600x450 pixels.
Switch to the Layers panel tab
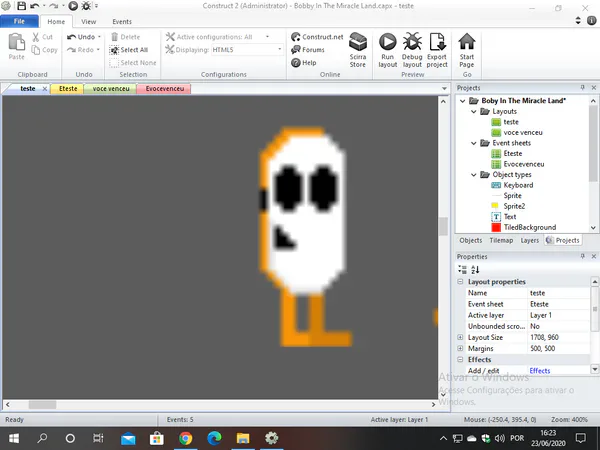[x=529, y=240]
